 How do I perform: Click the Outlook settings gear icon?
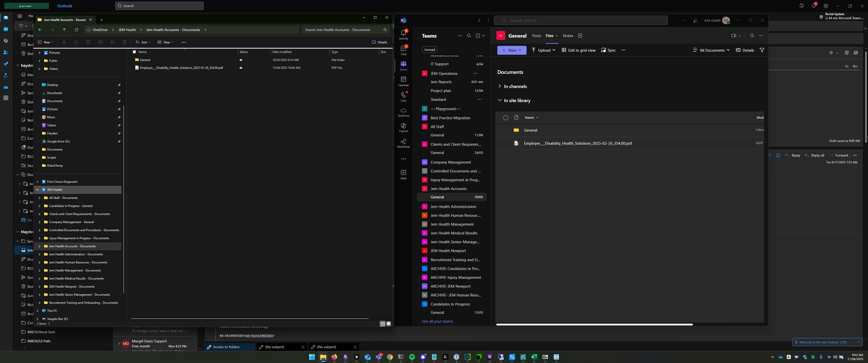[826, 6]
